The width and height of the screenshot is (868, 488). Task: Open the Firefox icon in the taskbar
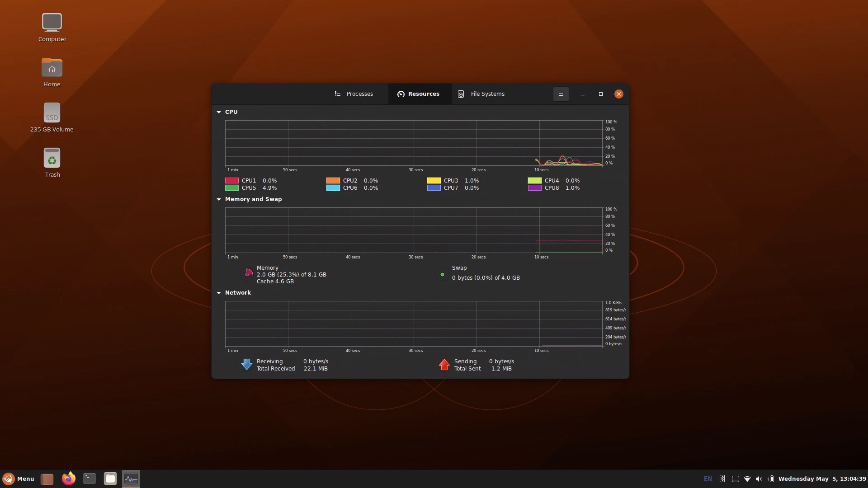68,479
